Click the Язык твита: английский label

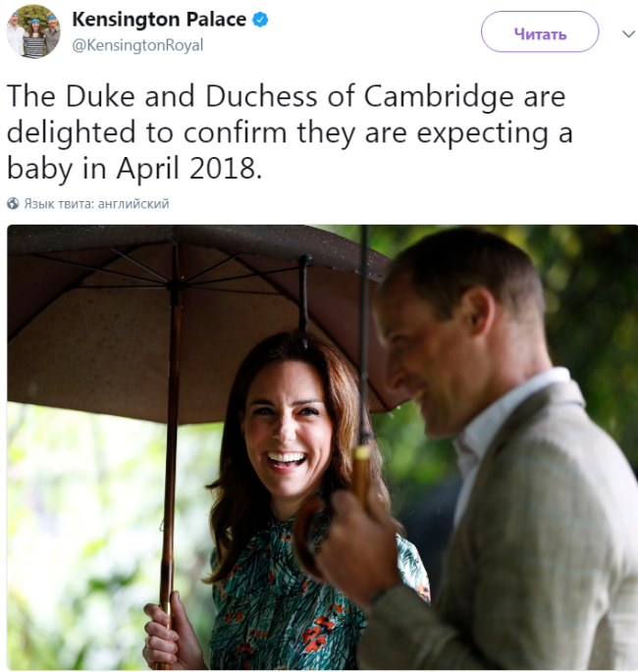coord(96,204)
